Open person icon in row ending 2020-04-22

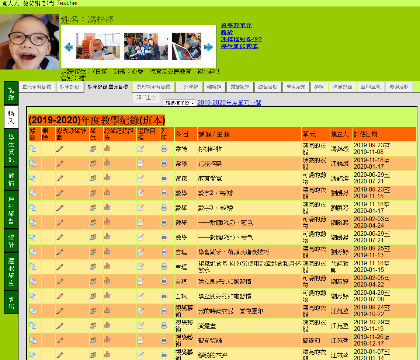(93, 281)
